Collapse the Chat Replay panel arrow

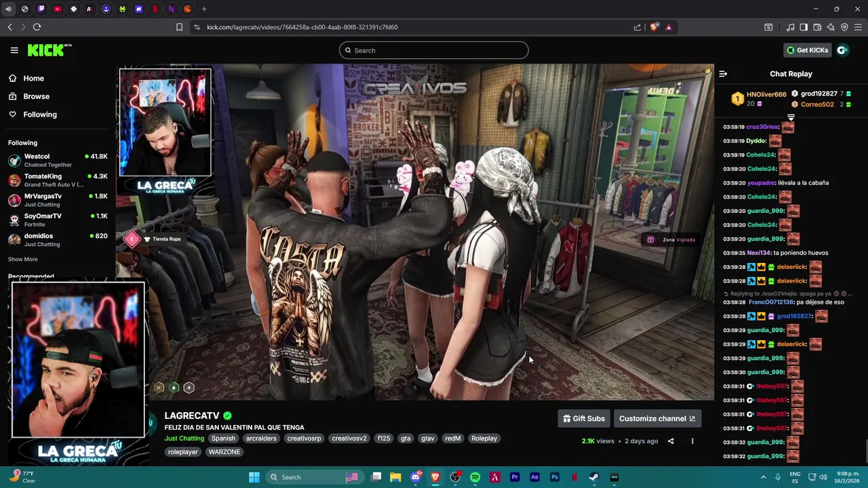pos(723,74)
